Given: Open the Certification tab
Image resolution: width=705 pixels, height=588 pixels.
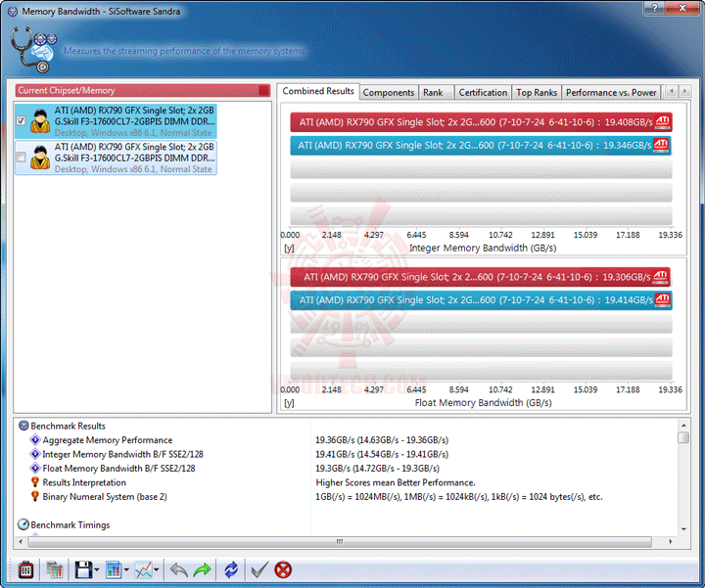Looking at the screenshot, I should tap(483, 92).
